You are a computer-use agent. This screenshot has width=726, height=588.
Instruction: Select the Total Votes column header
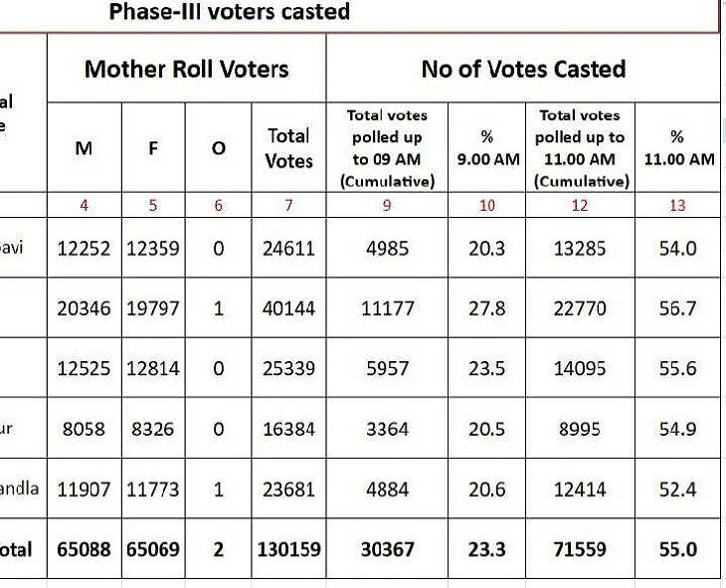[288, 147]
